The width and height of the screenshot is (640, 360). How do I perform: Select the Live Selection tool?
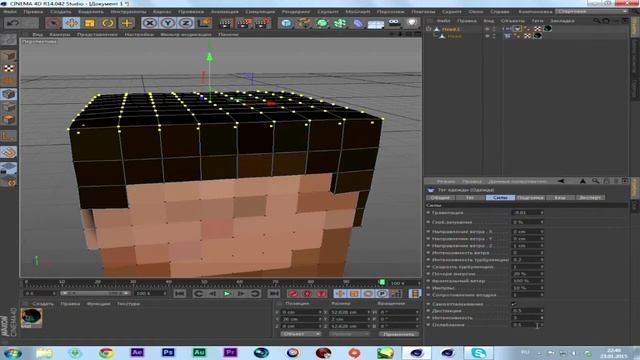(x=53, y=23)
